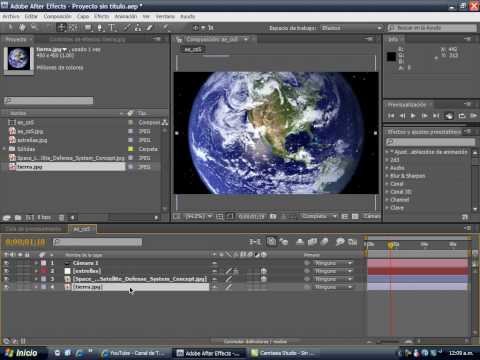Image resolution: width=480 pixels, height=360 pixels.
Task: Step forward one frame in Preview panel
Action: pyautogui.click(x=425, y=116)
